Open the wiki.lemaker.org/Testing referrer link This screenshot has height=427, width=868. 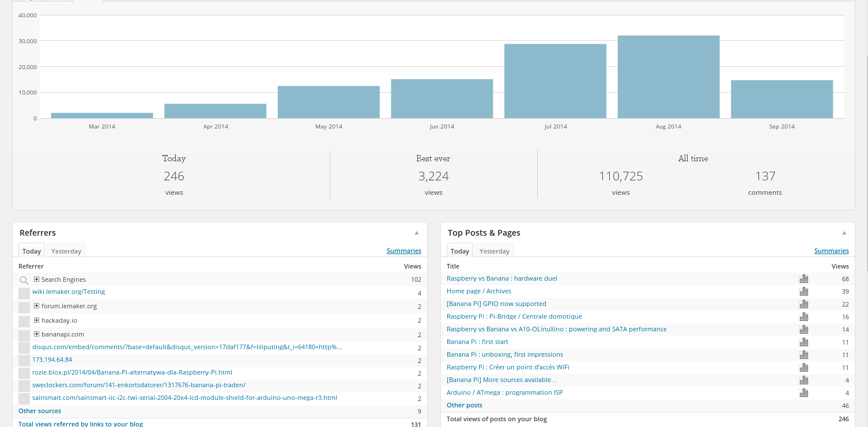click(69, 292)
